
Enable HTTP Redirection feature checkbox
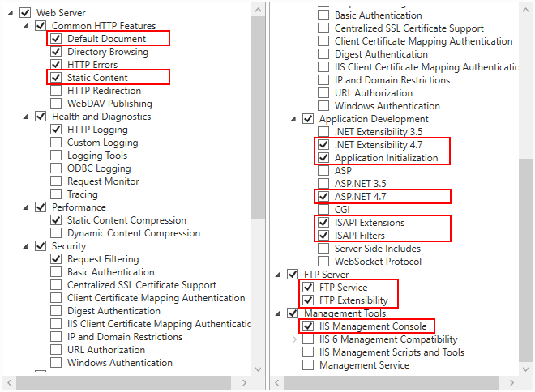56,91
